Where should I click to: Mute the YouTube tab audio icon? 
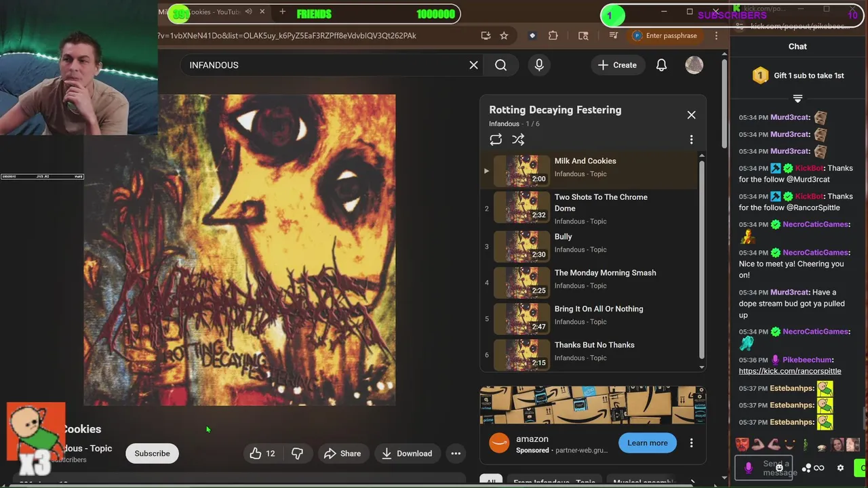click(x=249, y=12)
